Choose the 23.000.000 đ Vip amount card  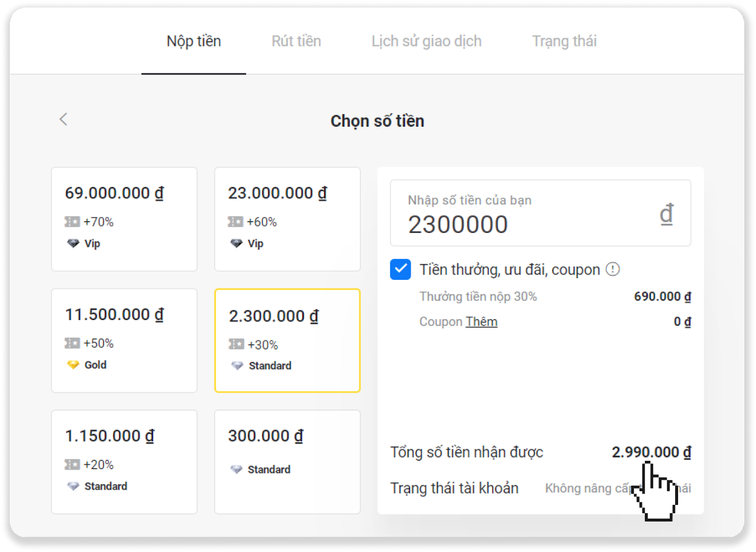point(287,219)
